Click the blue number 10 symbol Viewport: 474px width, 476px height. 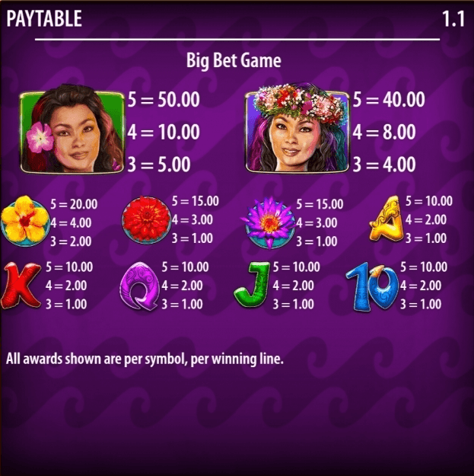372,286
